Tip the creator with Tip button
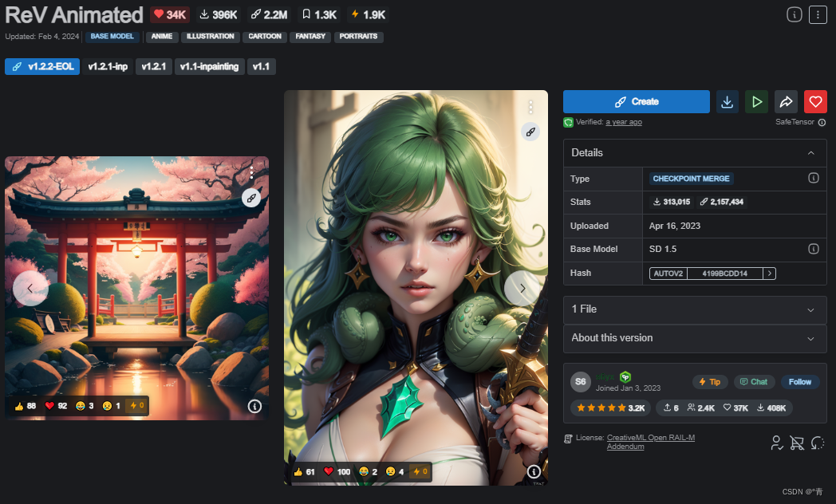Image resolution: width=836 pixels, height=504 pixels. (710, 381)
